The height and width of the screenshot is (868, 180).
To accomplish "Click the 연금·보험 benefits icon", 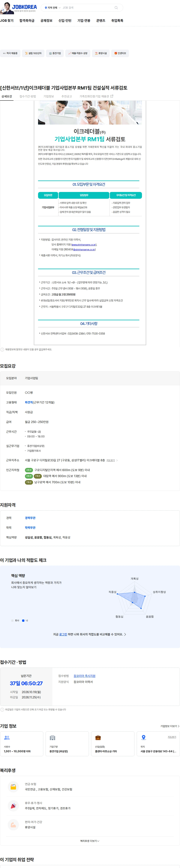I will point(13,787).
